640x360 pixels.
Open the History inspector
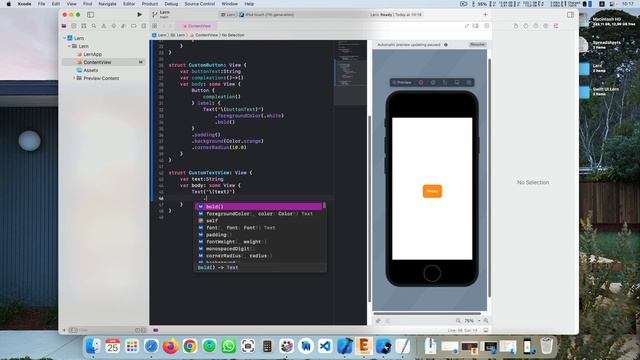pyautogui.click(x=526, y=26)
